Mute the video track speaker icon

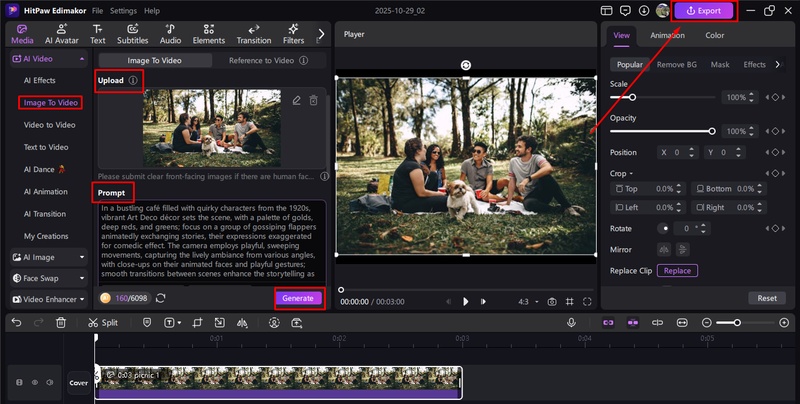(49, 382)
